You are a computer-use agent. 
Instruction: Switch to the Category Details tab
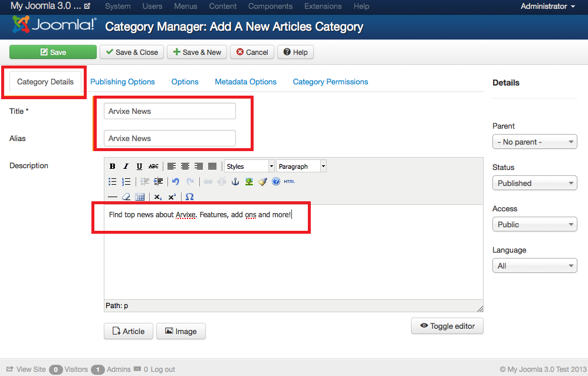[45, 82]
